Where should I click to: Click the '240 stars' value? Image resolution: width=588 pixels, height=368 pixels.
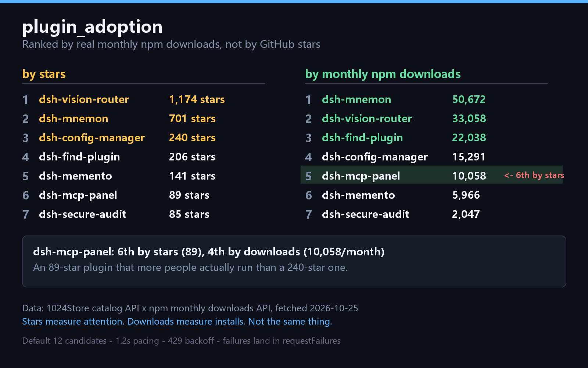pos(192,138)
